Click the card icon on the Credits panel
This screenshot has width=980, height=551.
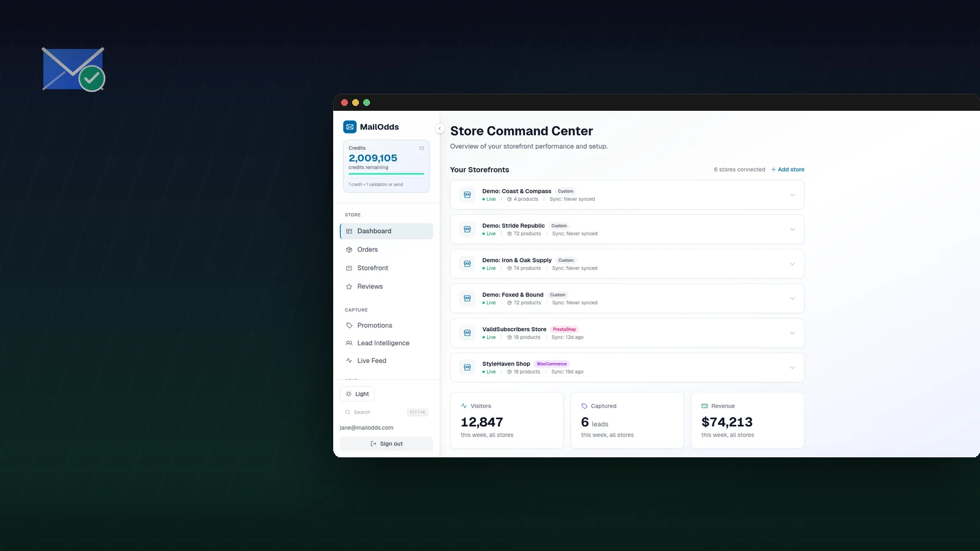point(421,148)
